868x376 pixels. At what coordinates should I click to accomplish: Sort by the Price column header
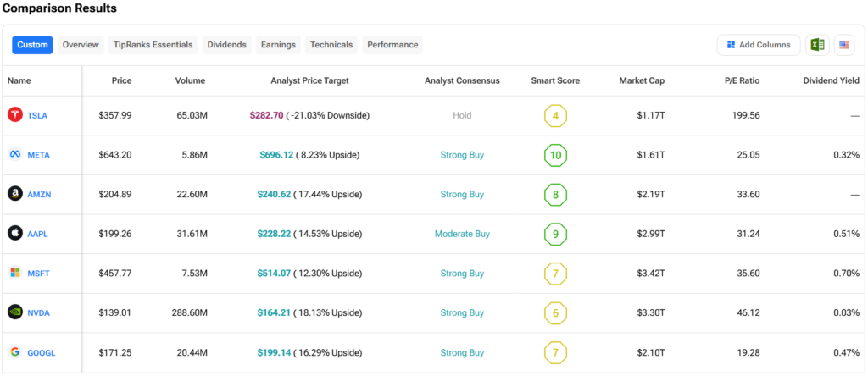pos(121,80)
